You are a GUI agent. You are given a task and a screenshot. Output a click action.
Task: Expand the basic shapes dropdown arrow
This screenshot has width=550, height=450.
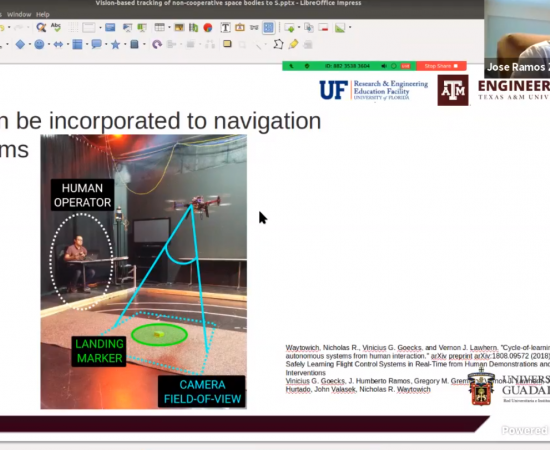click(30, 44)
